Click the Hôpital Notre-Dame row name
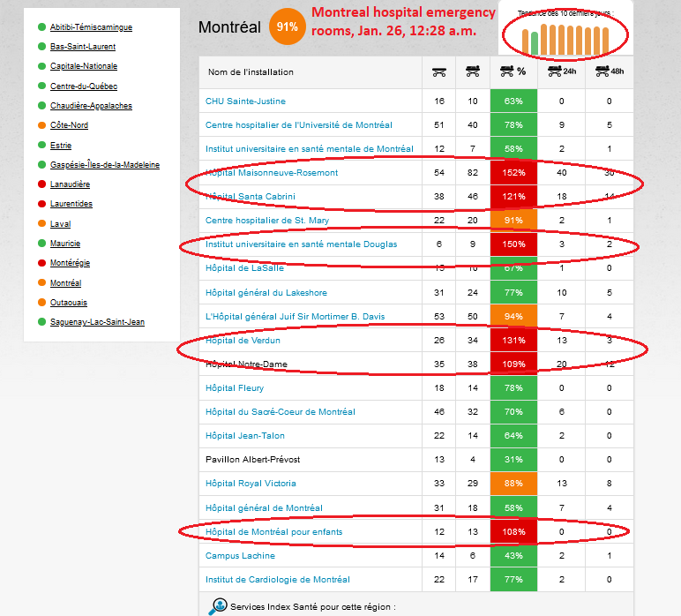The height and width of the screenshot is (616, 681). coord(246,364)
